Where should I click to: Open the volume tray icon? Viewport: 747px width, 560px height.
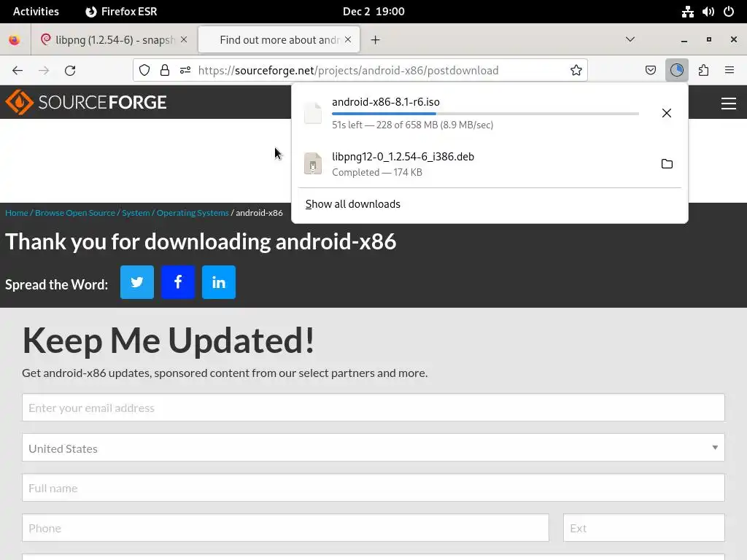[x=708, y=12]
